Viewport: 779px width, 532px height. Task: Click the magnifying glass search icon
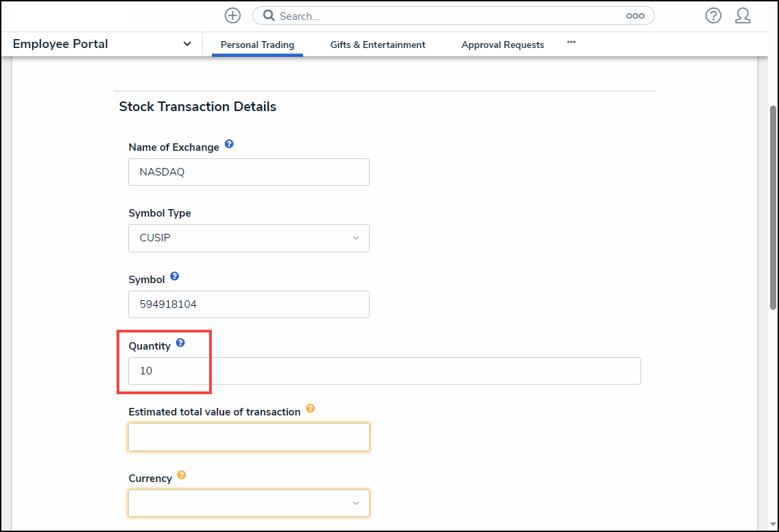tap(269, 16)
